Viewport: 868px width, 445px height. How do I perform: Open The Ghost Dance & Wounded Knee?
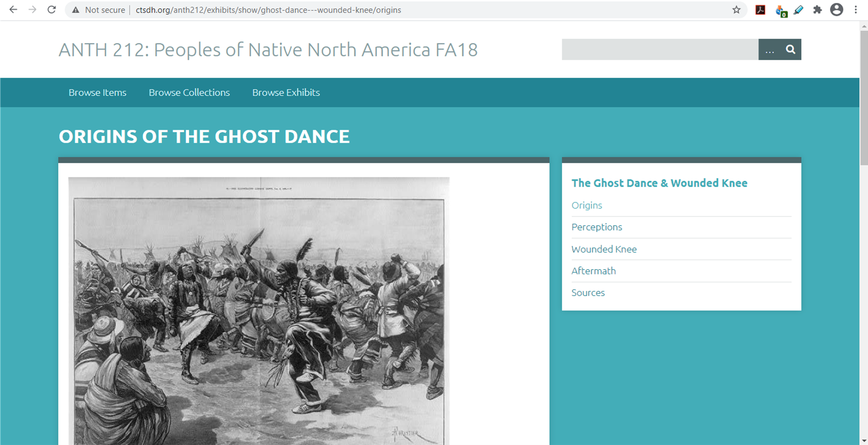[659, 183]
